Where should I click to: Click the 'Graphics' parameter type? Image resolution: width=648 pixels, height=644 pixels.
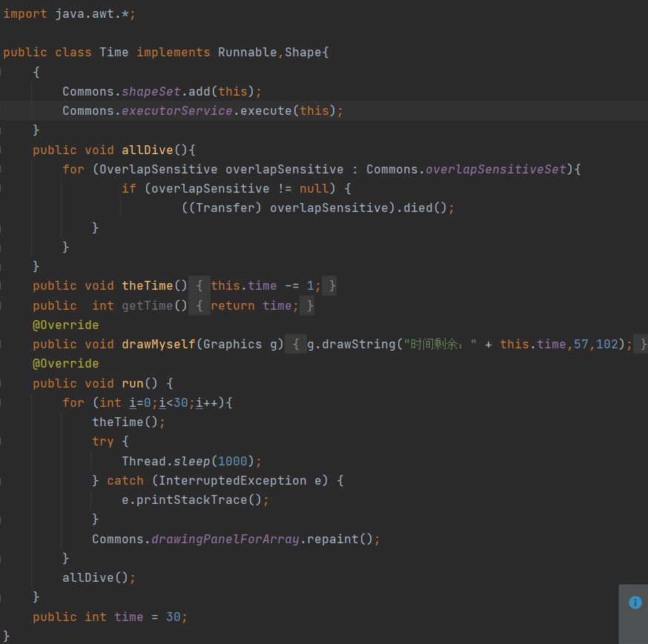[232, 345]
